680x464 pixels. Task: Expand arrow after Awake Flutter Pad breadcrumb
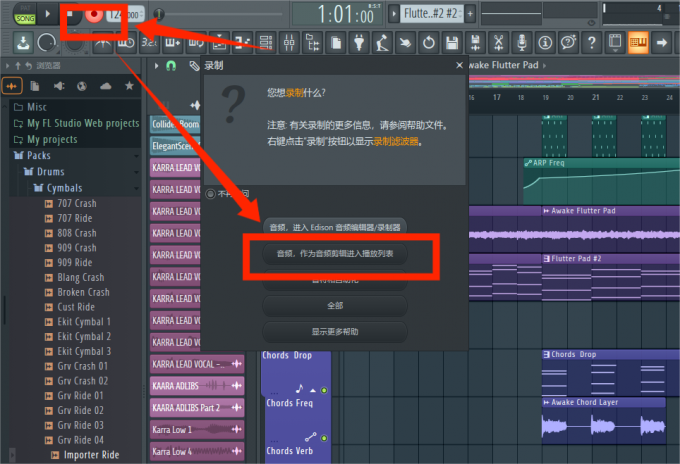click(x=544, y=65)
